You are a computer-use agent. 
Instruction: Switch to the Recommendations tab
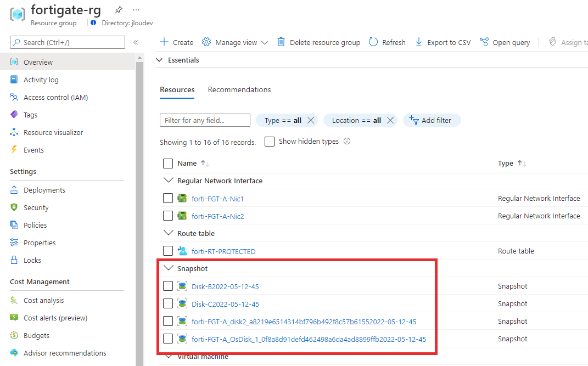239,90
